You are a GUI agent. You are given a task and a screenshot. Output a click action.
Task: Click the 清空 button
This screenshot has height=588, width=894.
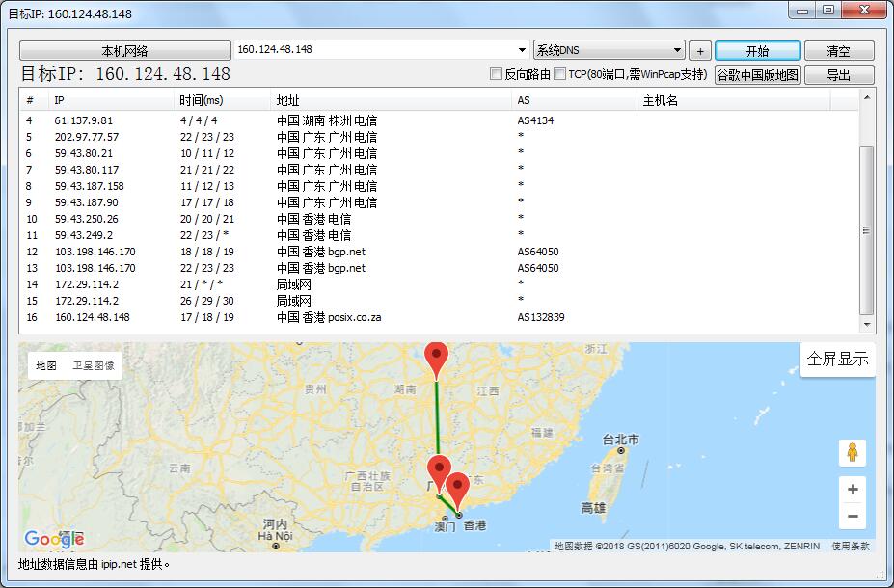point(838,51)
